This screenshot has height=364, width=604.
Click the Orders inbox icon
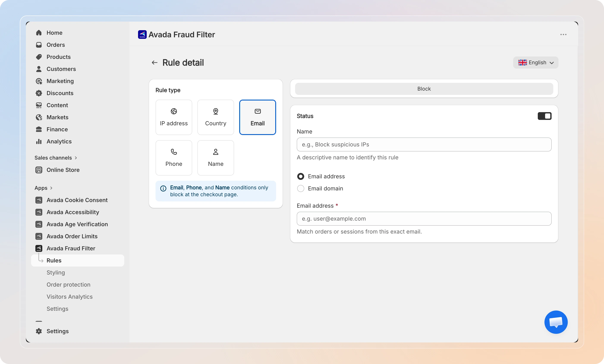(39, 45)
